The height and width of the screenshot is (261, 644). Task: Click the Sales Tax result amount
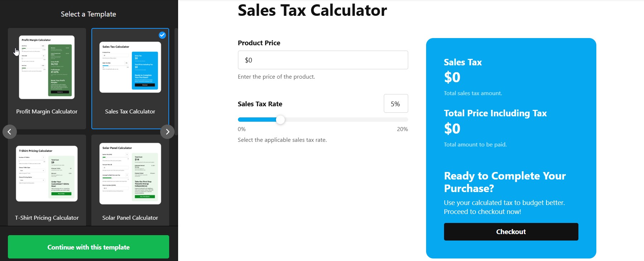452,77
